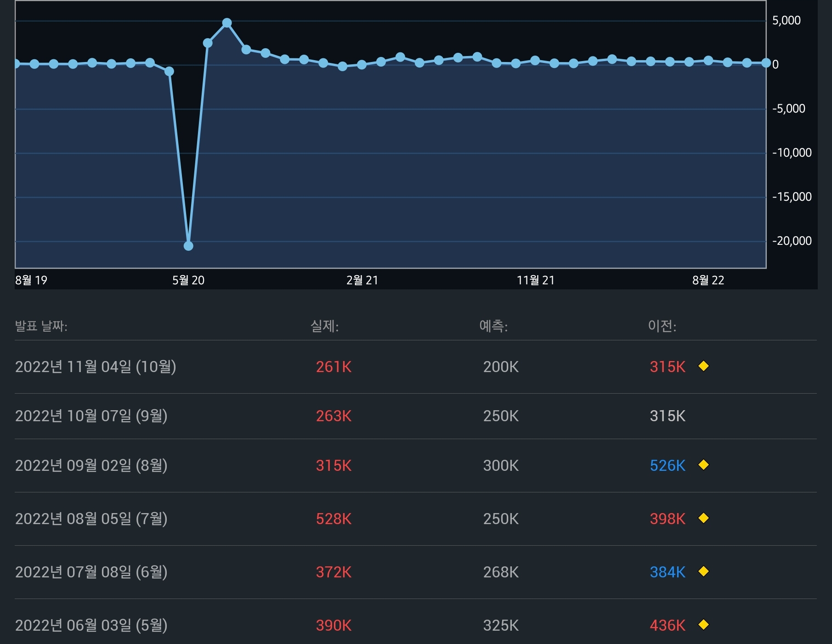Screen dimensions: 832x644
Task: Click the 8월 19 x-axis label
Action: [31, 280]
